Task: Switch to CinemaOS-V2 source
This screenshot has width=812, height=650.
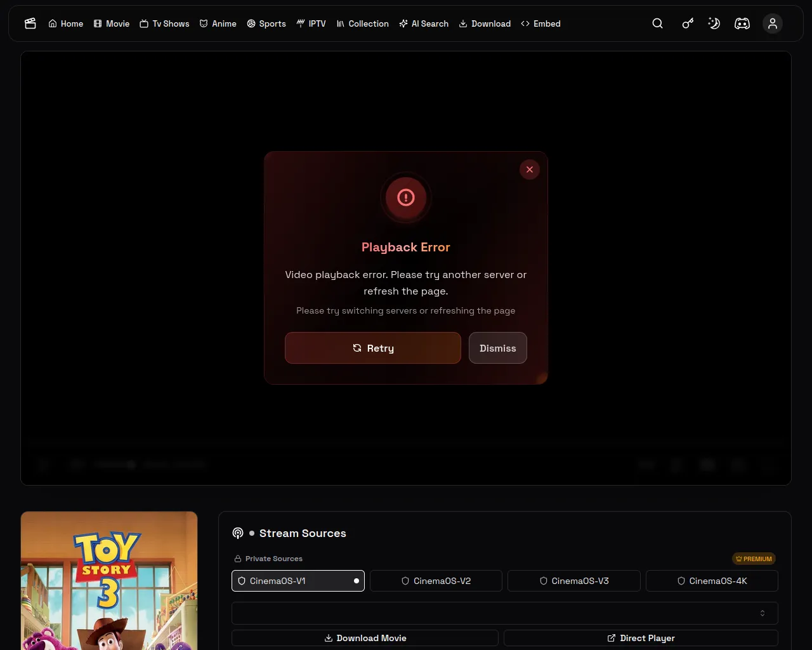Action: pos(436,581)
